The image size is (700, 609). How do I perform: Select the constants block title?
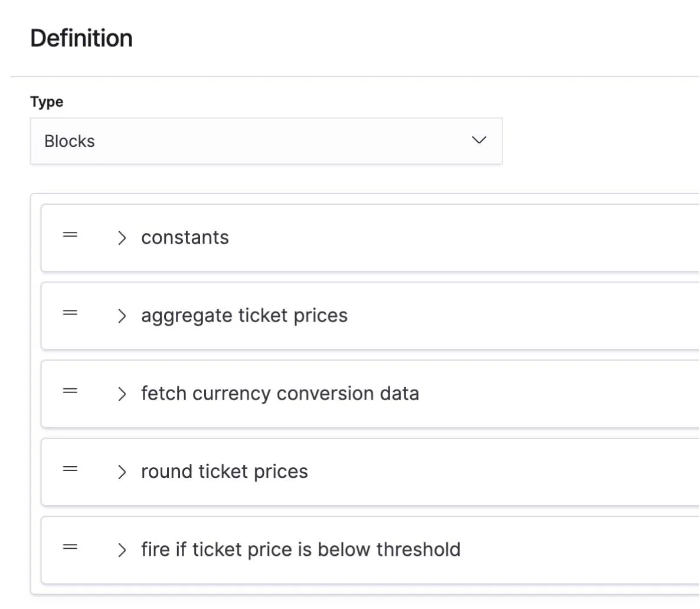point(185,237)
